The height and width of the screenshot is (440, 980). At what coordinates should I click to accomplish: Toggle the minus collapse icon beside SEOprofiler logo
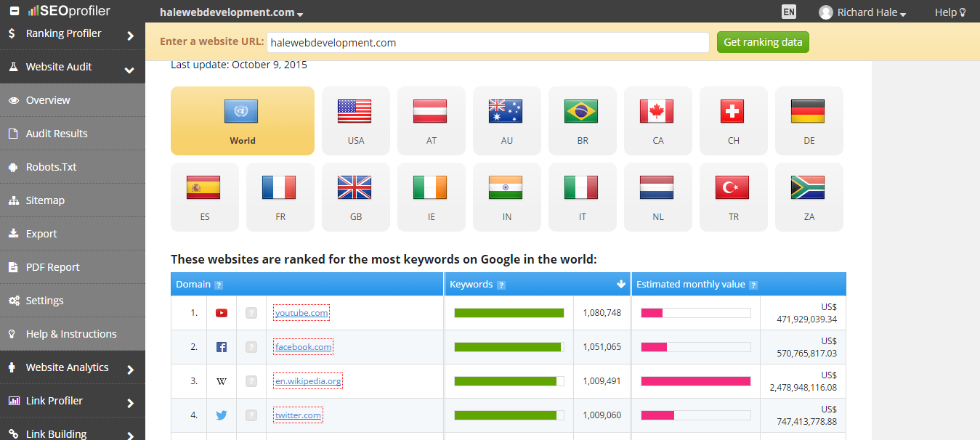(x=15, y=12)
